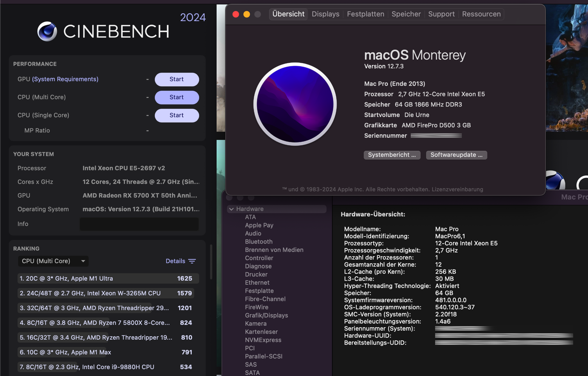Click the AMD Radeon RX 5700 XT value
The height and width of the screenshot is (376, 588).
click(139, 196)
